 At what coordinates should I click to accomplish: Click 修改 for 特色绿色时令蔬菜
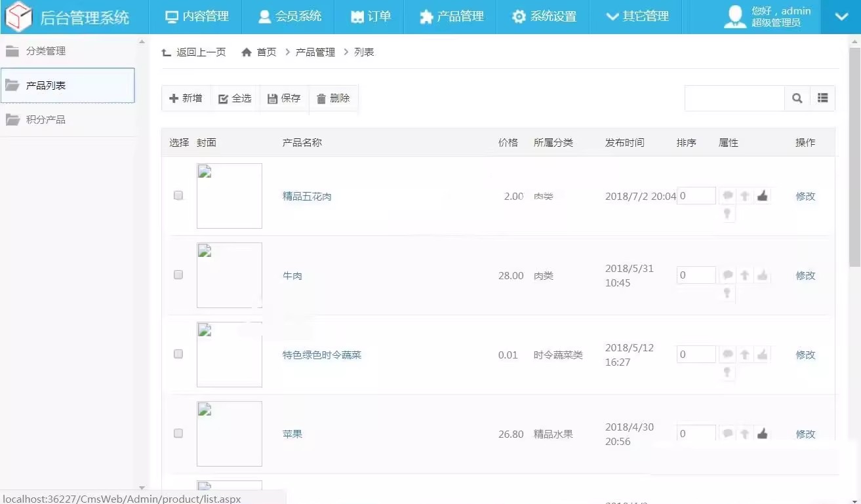click(x=805, y=355)
